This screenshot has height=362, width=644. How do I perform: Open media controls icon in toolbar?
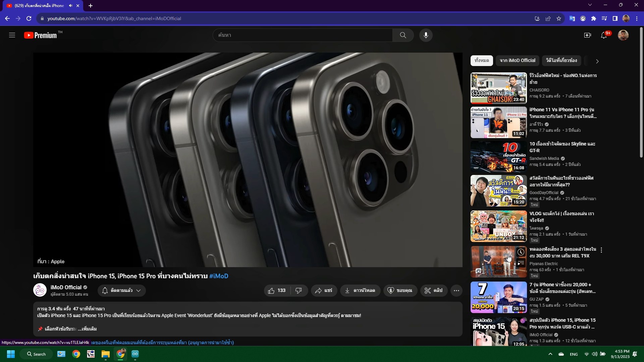pyautogui.click(x=604, y=18)
